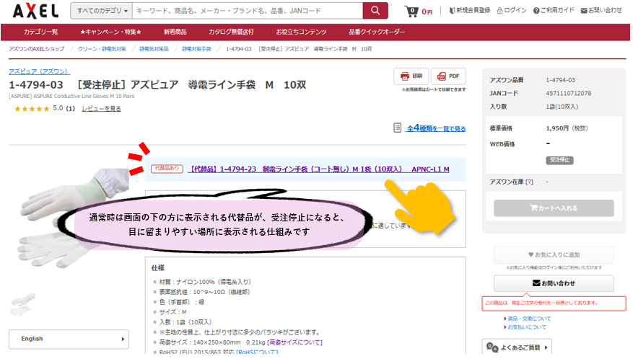Viewport: 633px width, 364px height.
Task: Click 全4種類を一覧で見る link
Action: coord(436,128)
